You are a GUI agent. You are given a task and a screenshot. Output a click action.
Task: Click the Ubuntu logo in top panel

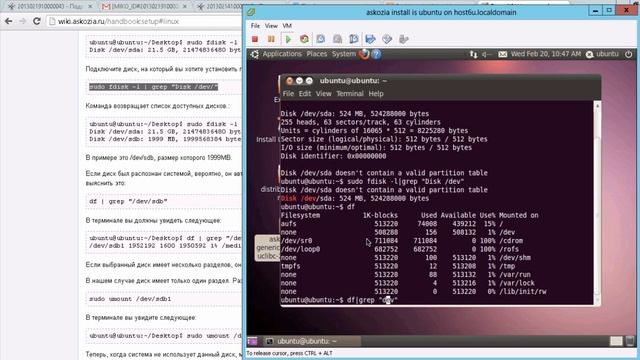254,54
